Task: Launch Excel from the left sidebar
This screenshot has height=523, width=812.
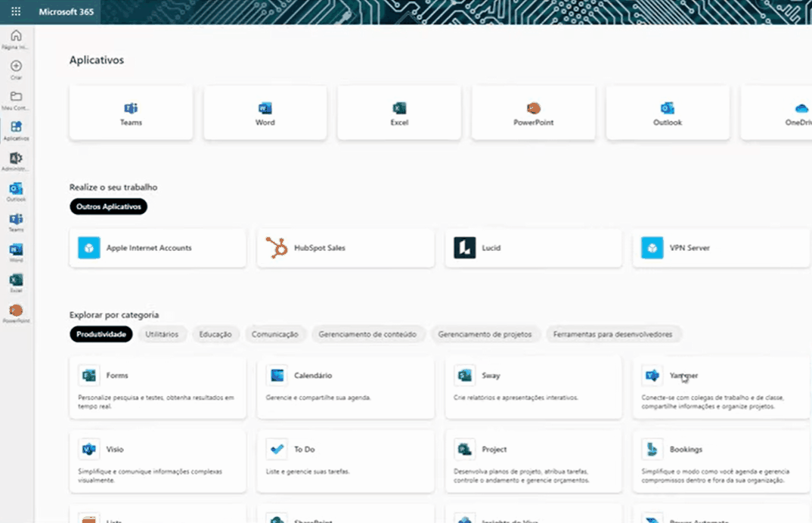Action: (16, 283)
